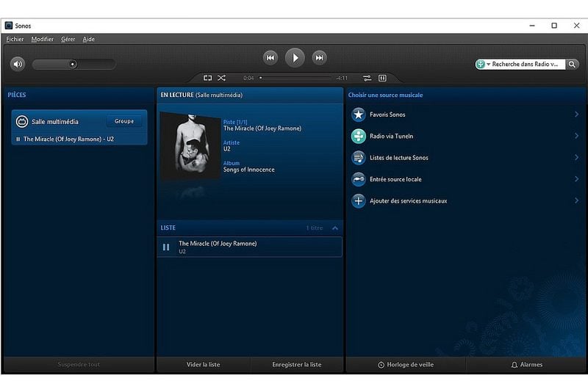The height and width of the screenshot is (392, 588).
Task: Expand Listes de lecture Sonos chevron
Action: tap(576, 157)
